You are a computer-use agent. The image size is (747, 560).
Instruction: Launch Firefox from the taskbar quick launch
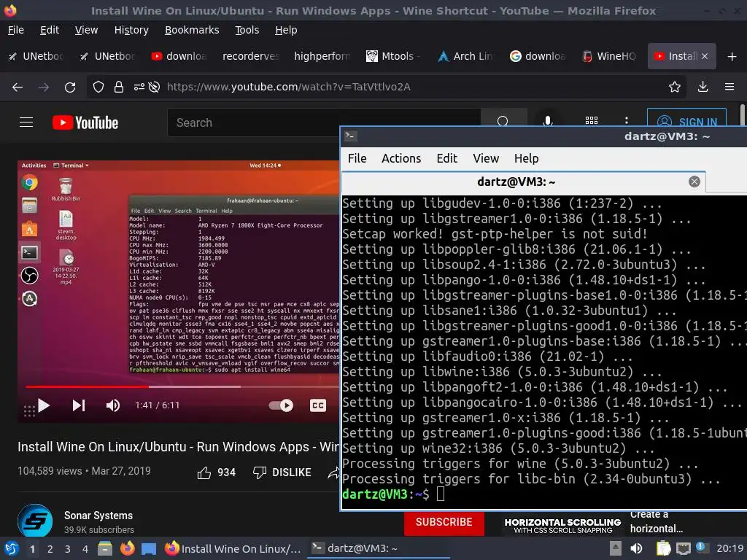pos(127,548)
